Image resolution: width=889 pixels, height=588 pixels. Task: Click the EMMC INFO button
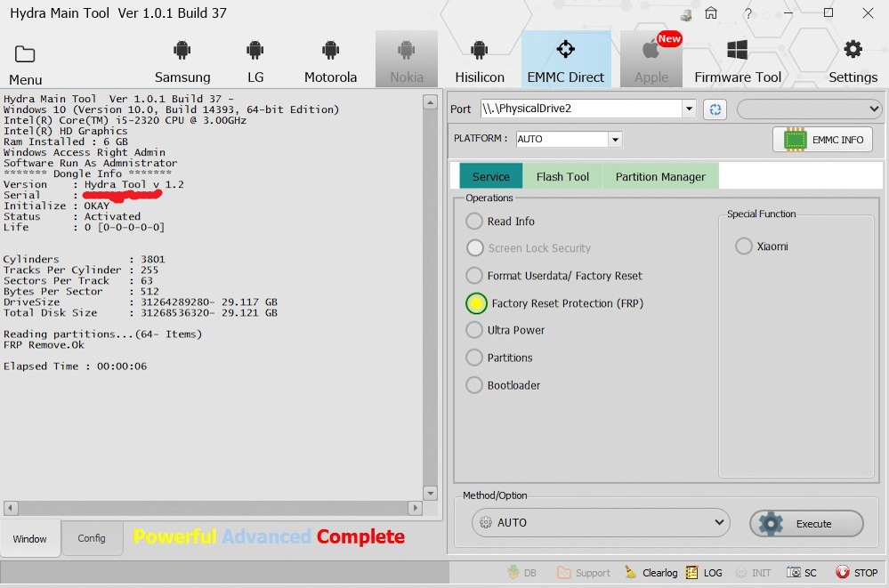pyautogui.click(x=822, y=140)
